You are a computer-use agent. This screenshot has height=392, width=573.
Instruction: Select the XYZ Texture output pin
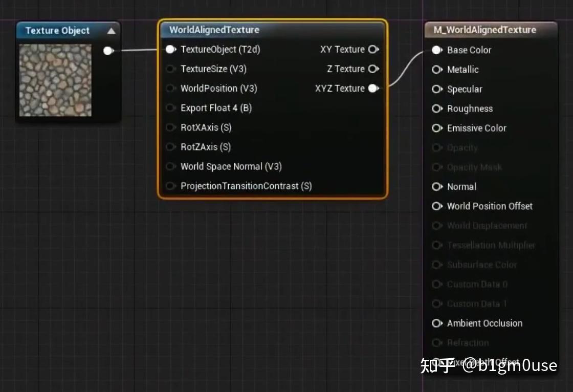pyautogui.click(x=373, y=88)
